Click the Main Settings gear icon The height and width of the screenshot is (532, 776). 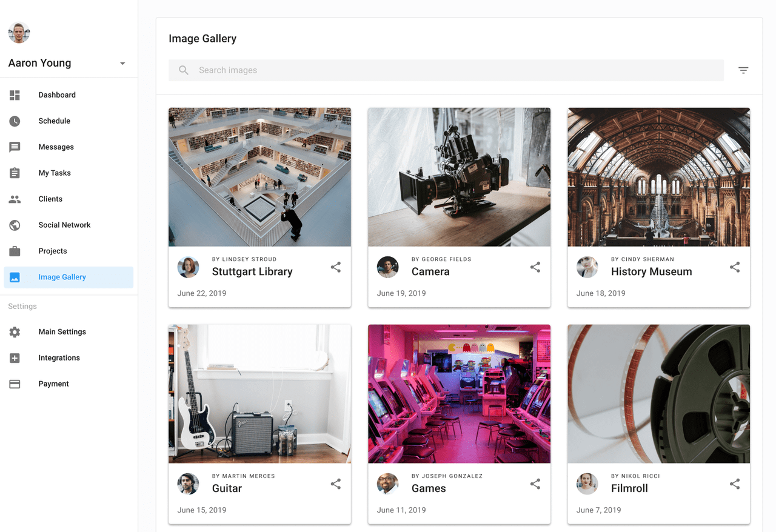15,332
